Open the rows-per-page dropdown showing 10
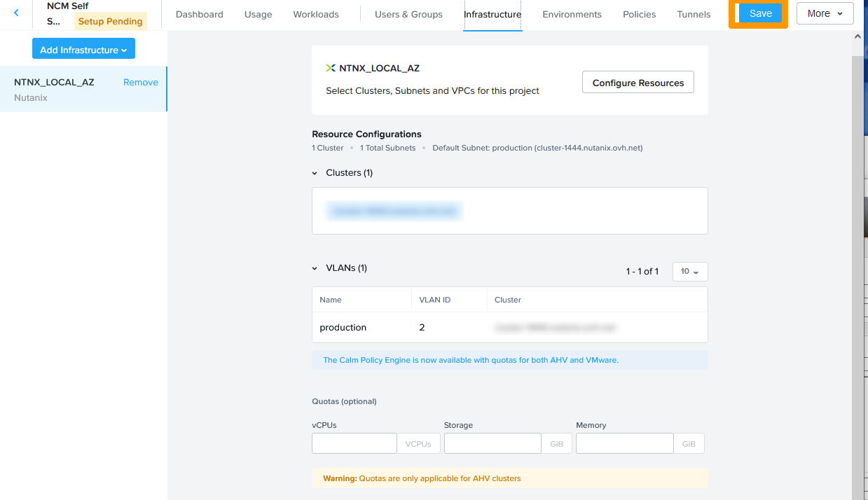868x500 pixels. 689,272
